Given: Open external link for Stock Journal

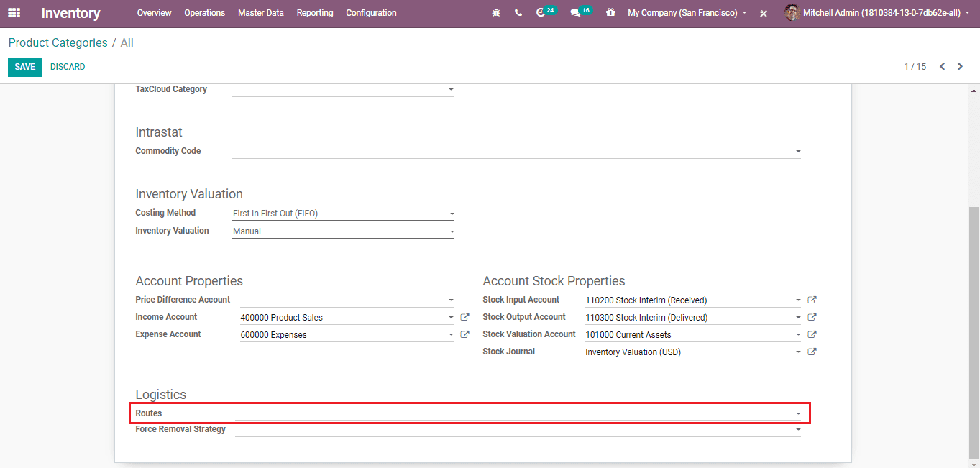Looking at the screenshot, I should tap(812, 352).
